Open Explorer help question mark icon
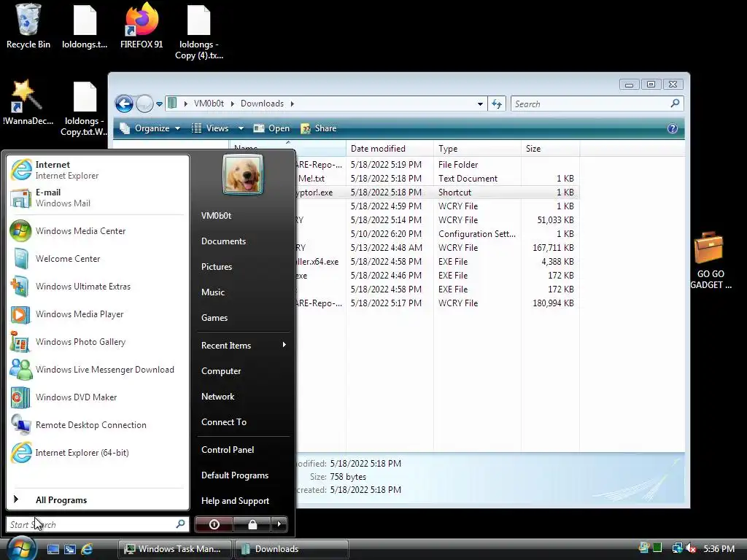Image resolution: width=747 pixels, height=560 pixels. point(672,128)
